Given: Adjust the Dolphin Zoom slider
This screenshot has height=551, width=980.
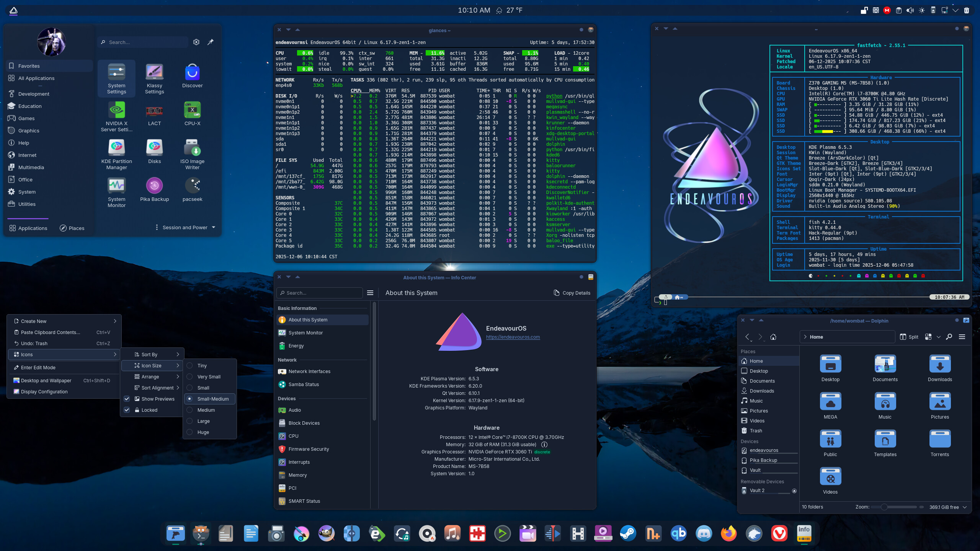Looking at the screenshot, I should (x=884, y=507).
